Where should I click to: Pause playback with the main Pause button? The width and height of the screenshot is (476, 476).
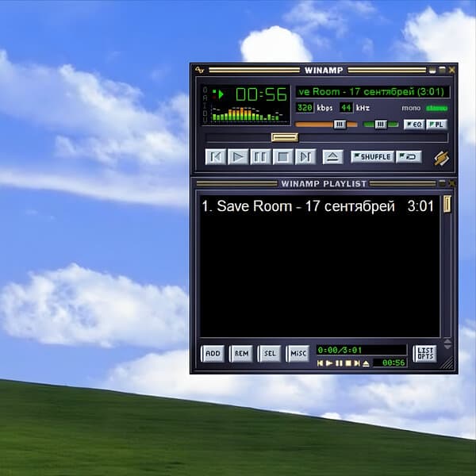(x=260, y=157)
